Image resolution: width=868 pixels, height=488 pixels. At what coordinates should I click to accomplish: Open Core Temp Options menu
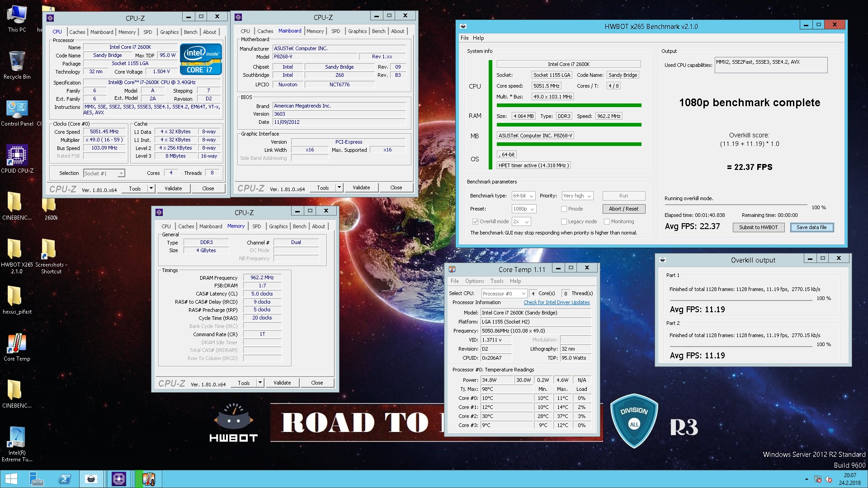474,281
